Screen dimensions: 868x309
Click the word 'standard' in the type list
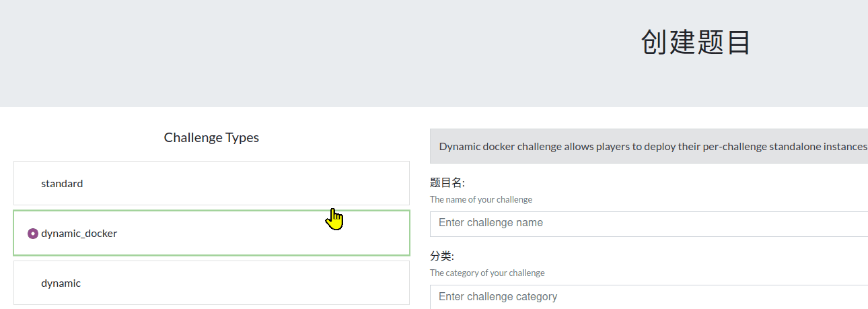[62, 183]
